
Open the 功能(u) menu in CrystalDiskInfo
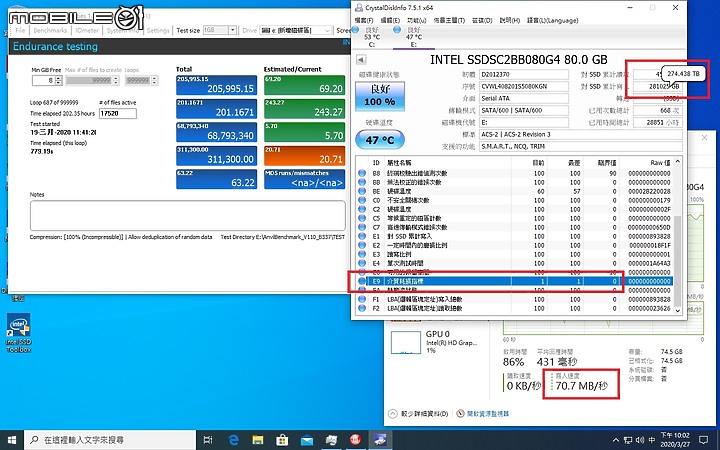[416, 20]
